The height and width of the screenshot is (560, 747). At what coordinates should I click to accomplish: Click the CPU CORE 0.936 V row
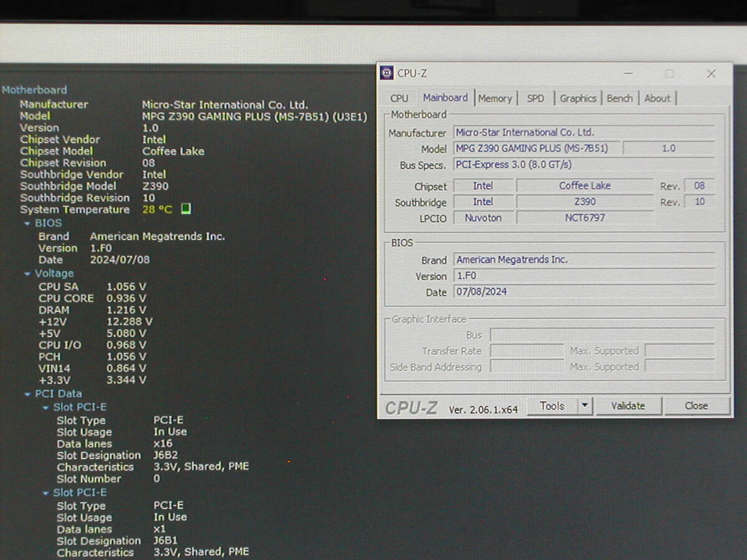[x=92, y=298]
